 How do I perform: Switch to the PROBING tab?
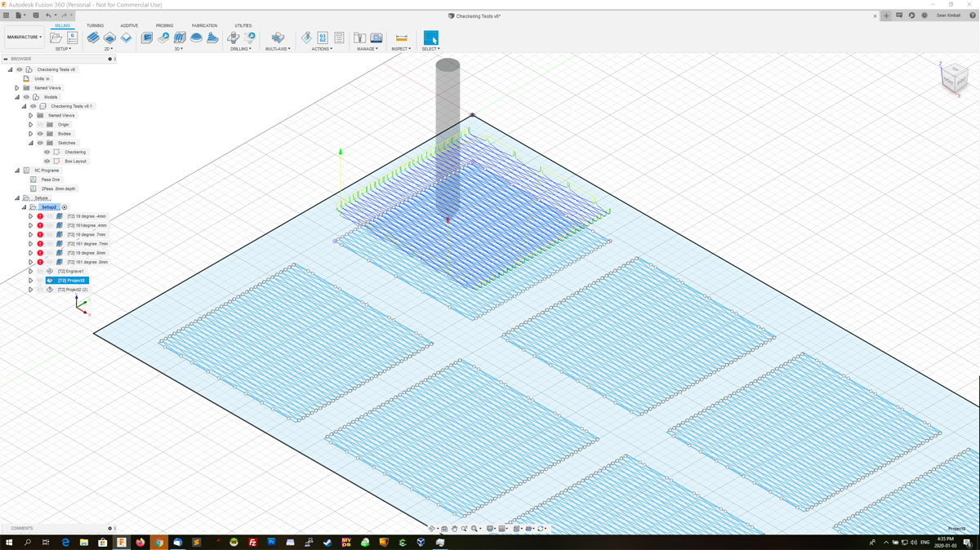point(164,26)
